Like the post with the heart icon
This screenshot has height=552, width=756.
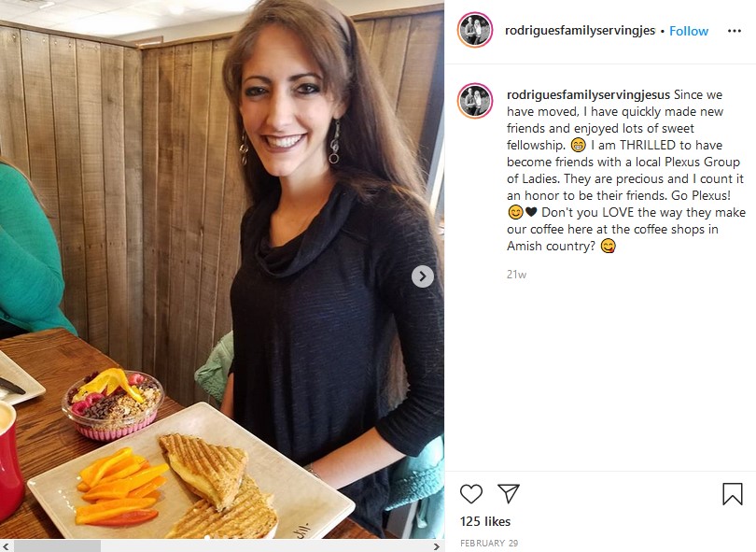[471, 493]
